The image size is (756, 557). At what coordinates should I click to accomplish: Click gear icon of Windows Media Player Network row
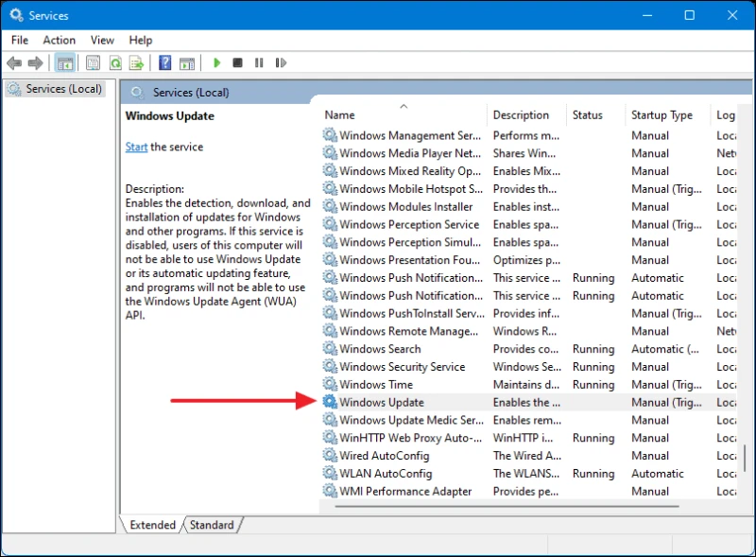[x=330, y=153]
